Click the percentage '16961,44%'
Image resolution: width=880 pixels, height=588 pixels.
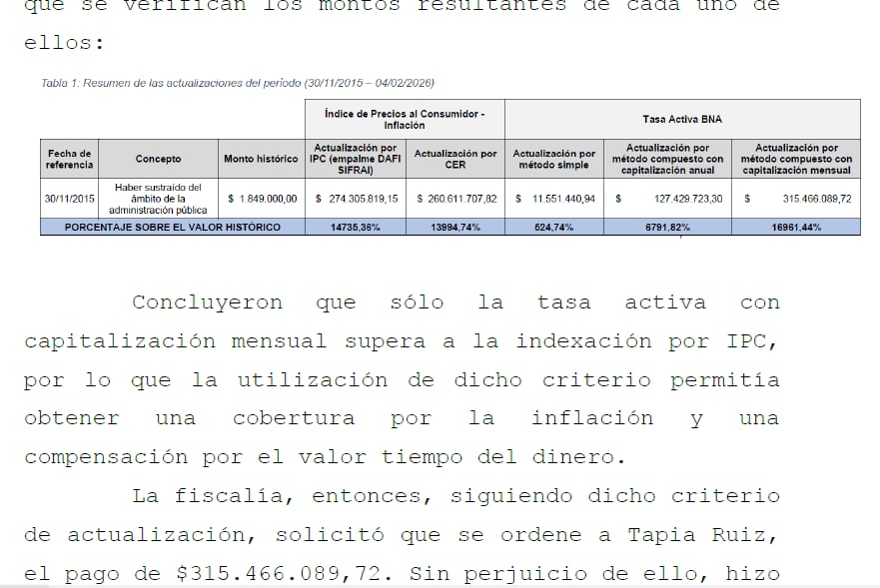point(796,228)
